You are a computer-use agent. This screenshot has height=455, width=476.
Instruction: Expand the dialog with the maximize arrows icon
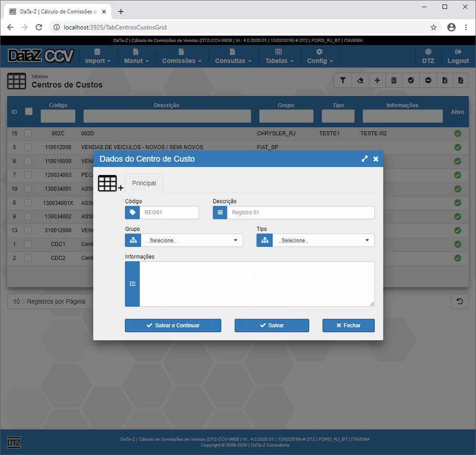[365, 159]
